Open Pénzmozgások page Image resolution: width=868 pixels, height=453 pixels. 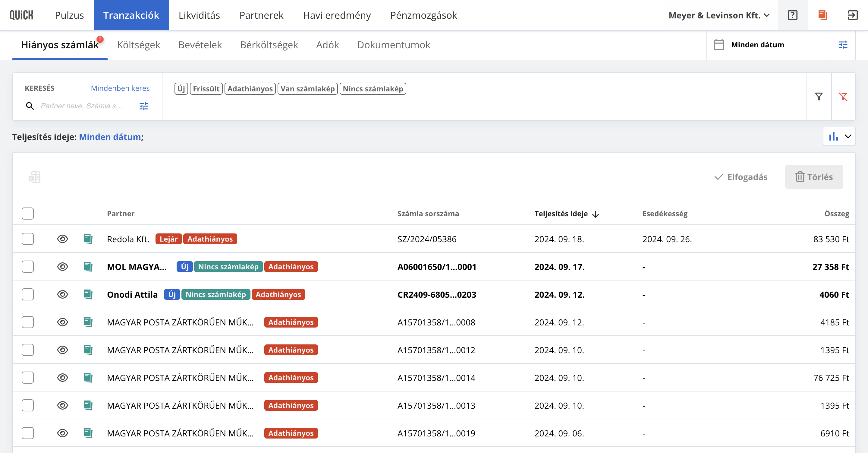click(x=423, y=15)
